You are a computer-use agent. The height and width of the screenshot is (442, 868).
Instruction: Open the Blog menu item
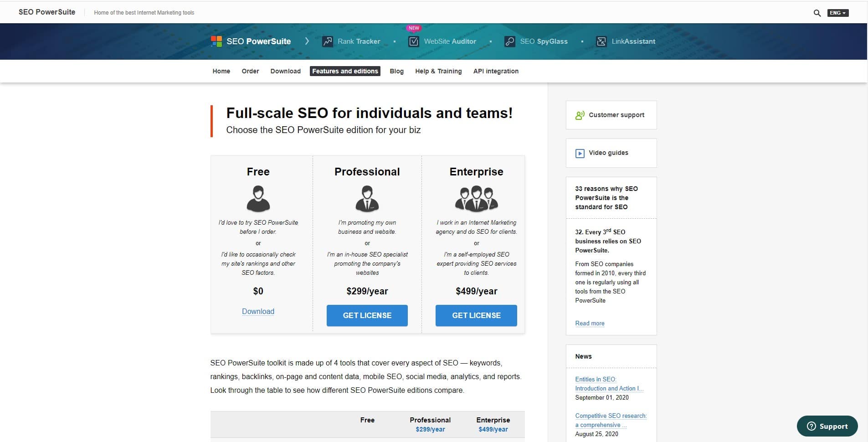(x=397, y=71)
